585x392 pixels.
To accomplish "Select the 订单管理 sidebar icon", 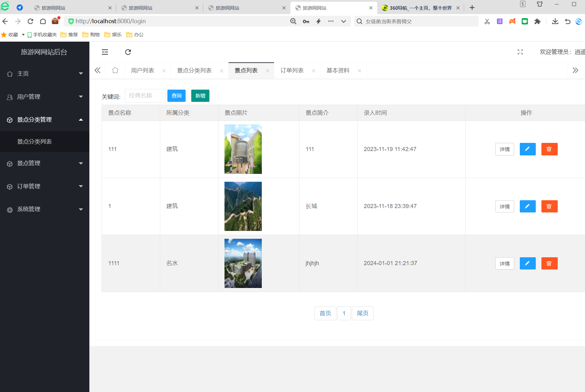I will [9, 186].
